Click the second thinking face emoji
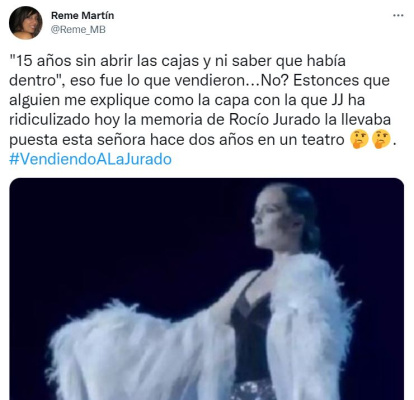 (381, 140)
